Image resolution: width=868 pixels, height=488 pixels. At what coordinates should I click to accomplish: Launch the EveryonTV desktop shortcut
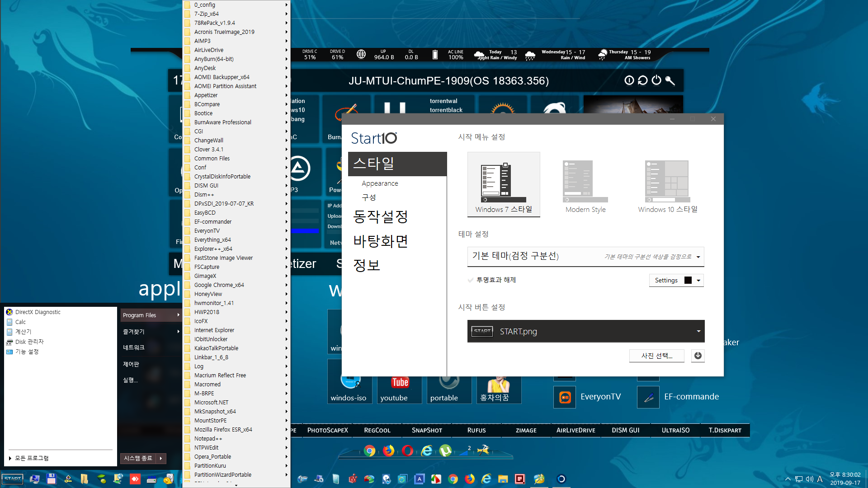[x=588, y=397]
